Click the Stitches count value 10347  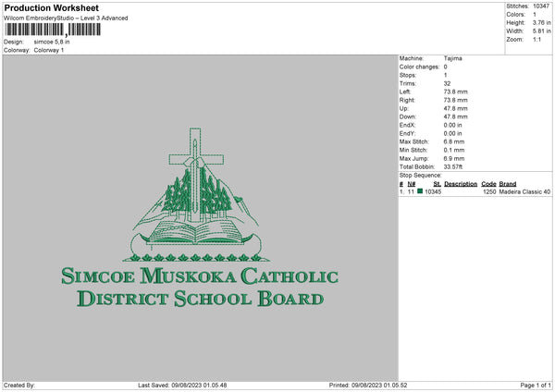pyautogui.click(x=542, y=6)
